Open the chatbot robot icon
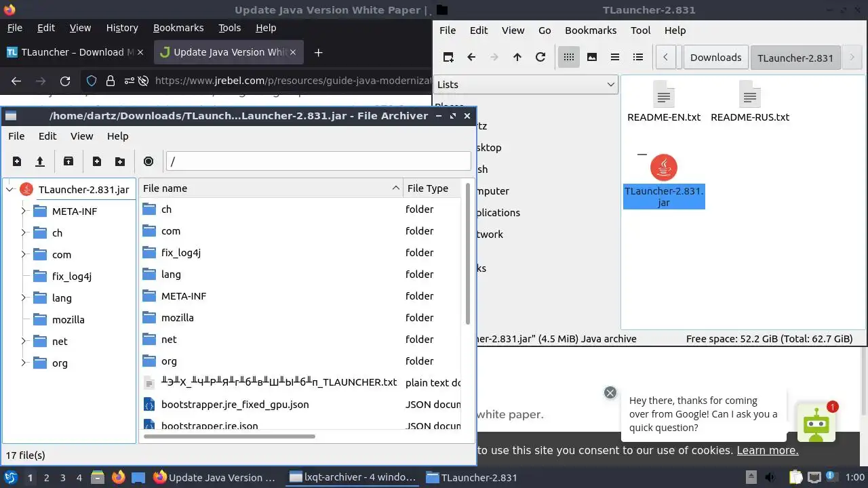This screenshot has height=488, width=868. [x=816, y=424]
